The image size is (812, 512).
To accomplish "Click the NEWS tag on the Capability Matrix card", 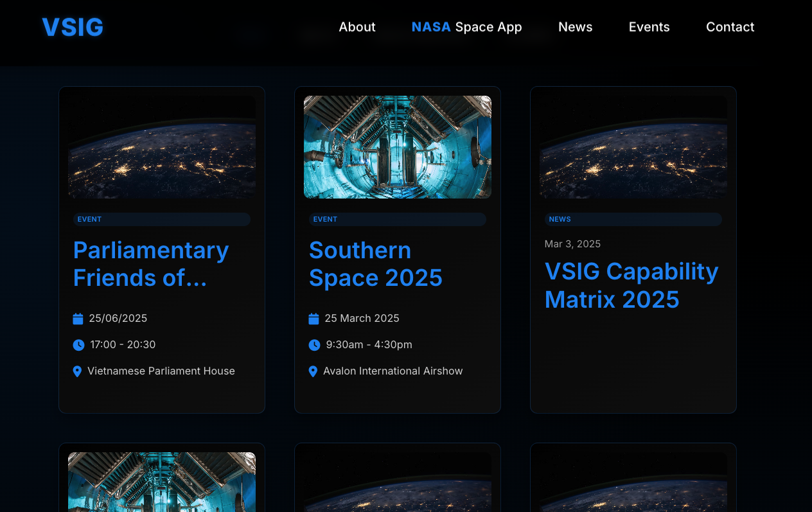I will [560, 219].
